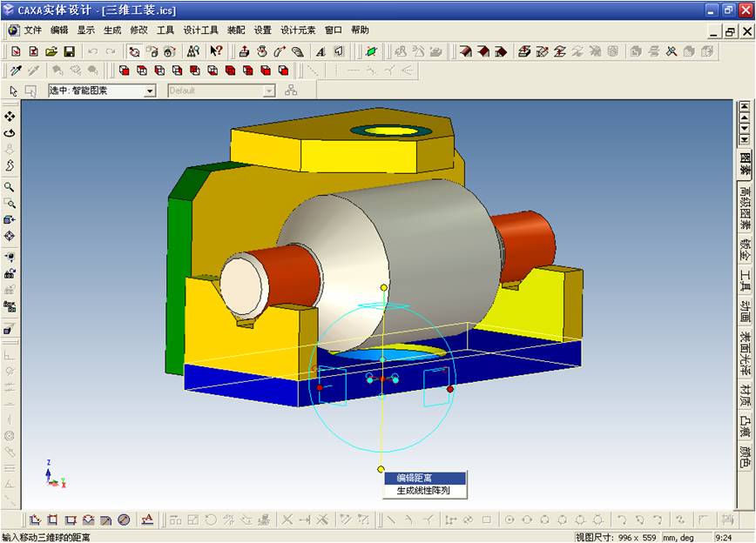Click the pan four-arrow tool in left toolbar
Viewport: 756px width, 543px height.
point(10,116)
